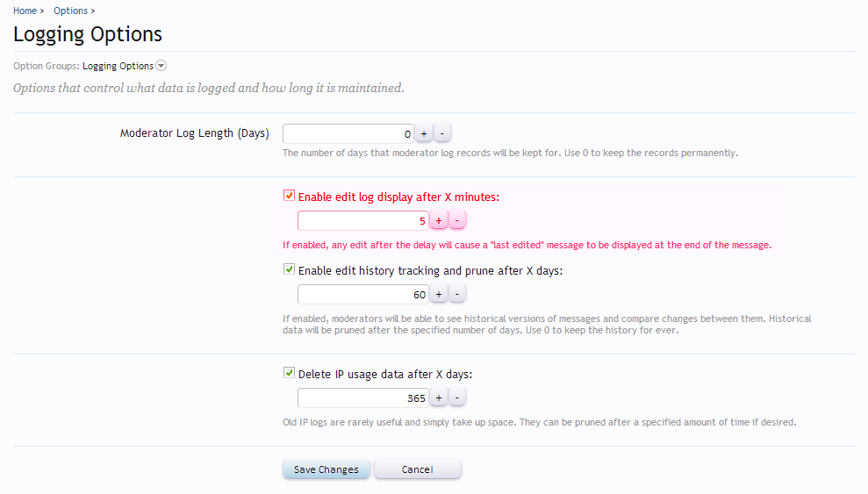Click the Save Changes button
This screenshot has width=868, height=494.
(326, 469)
